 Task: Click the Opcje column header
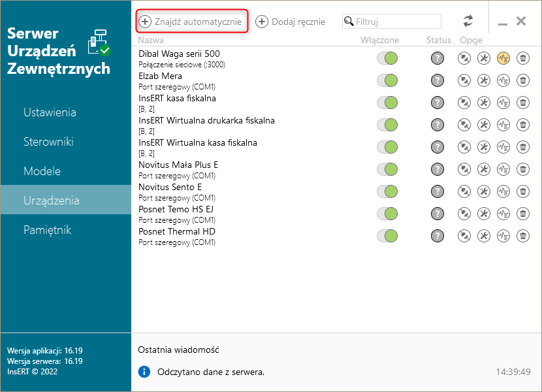tap(471, 41)
